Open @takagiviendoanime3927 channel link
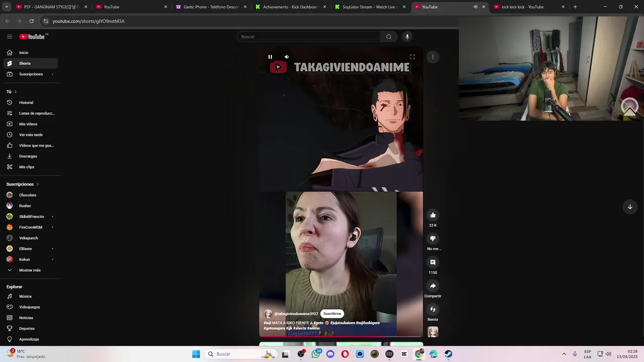The width and height of the screenshot is (644, 362). coord(296,314)
